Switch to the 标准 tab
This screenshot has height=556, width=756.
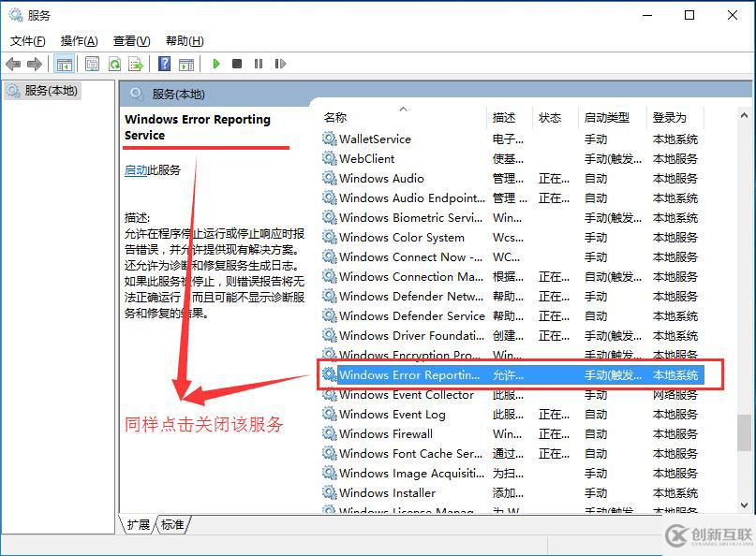pos(172,524)
